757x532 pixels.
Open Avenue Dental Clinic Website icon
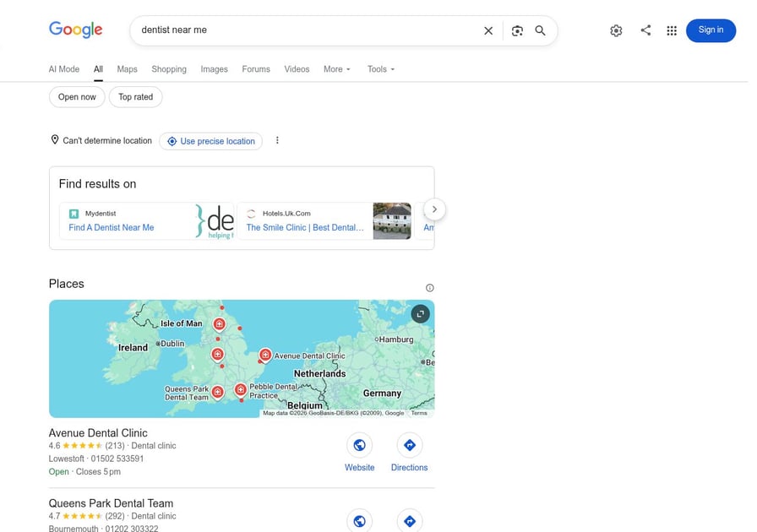pyautogui.click(x=359, y=445)
